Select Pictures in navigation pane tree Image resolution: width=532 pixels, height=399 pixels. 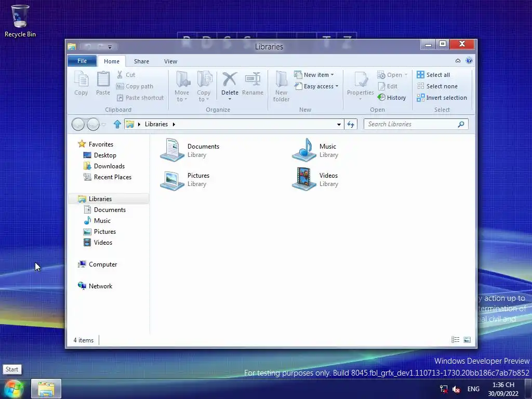tap(100, 231)
